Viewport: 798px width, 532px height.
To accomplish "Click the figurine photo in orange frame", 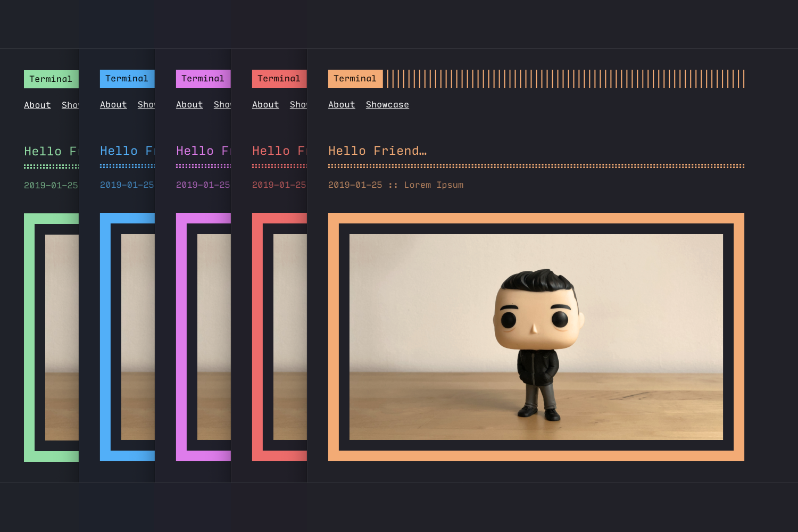I will click(536, 337).
